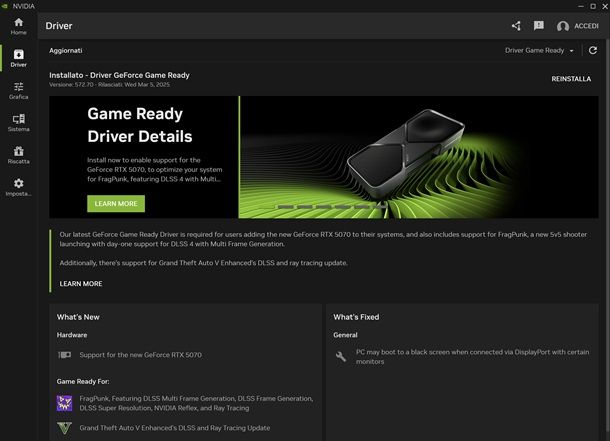Click ACCEDI to sign in
The height and width of the screenshot is (441, 610).
click(586, 26)
